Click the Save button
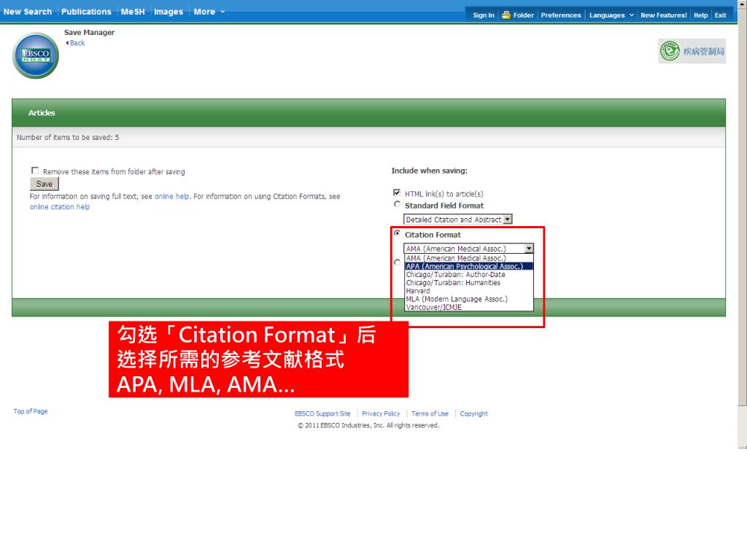Viewport: 747px width, 560px height. pos(44,184)
